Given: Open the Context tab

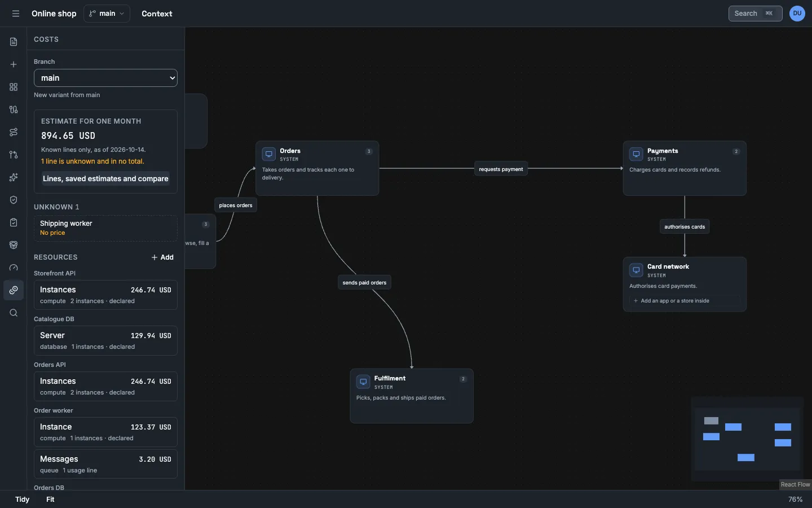Looking at the screenshot, I should (x=157, y=14).
